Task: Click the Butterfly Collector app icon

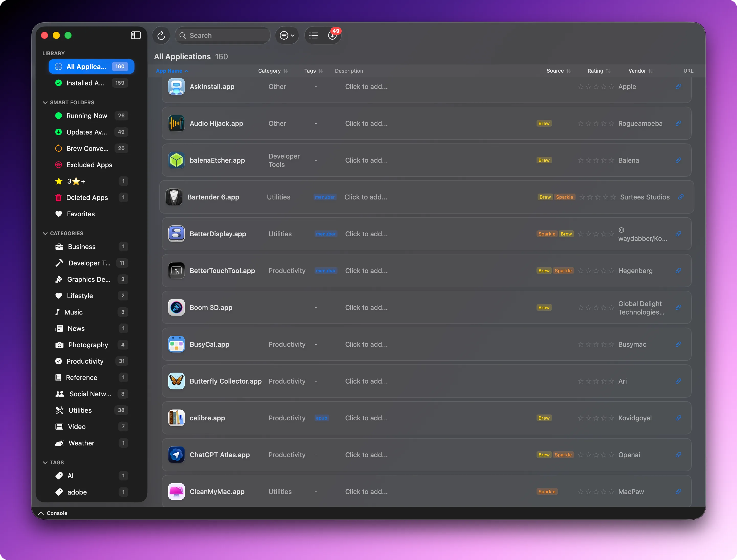Action: click(176, 381)
